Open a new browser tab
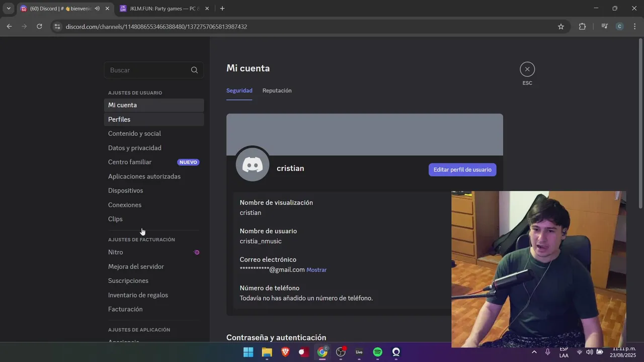This screenshot has width=644, height=362. [222, 9]
